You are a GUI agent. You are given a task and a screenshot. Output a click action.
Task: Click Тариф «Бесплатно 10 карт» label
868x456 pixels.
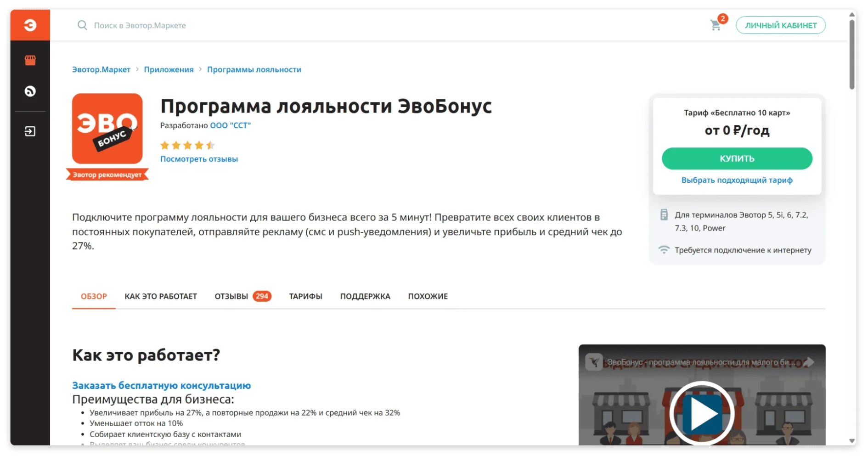pos(737,113)
